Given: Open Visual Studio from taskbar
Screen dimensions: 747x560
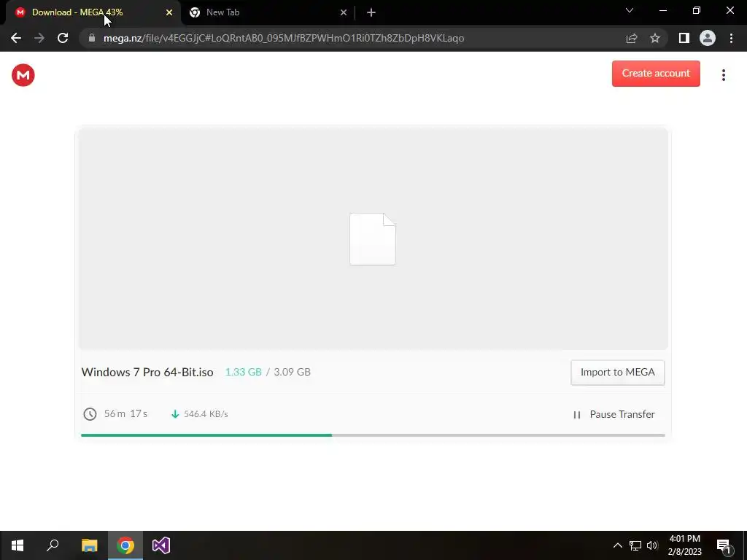Looking at the screenshot, I should [161, 545].
